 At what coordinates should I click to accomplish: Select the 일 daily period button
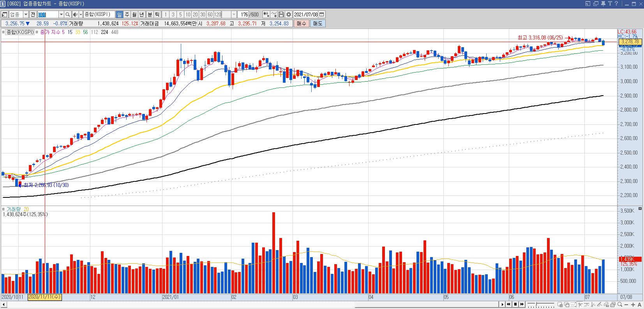pyautogui.click(x=119, y=14)
